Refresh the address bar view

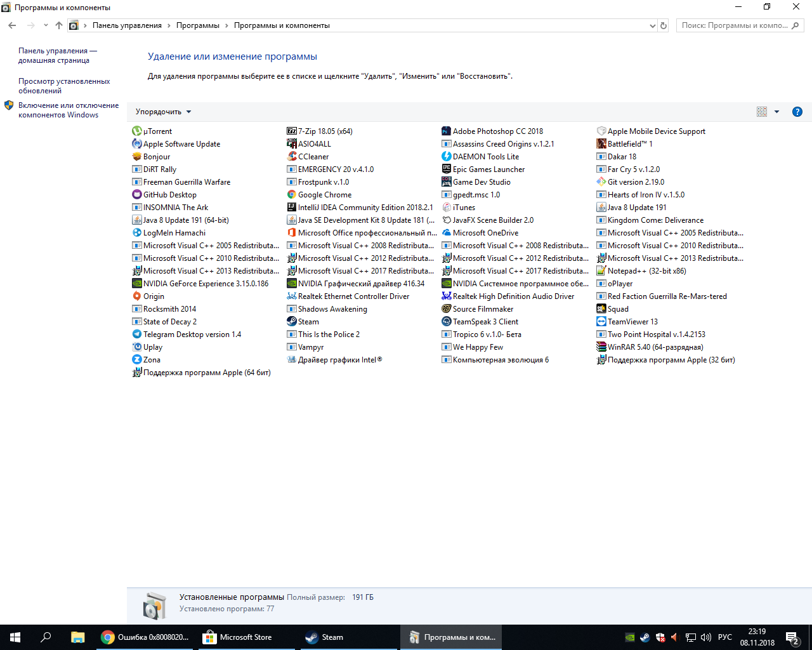[664, 25]
